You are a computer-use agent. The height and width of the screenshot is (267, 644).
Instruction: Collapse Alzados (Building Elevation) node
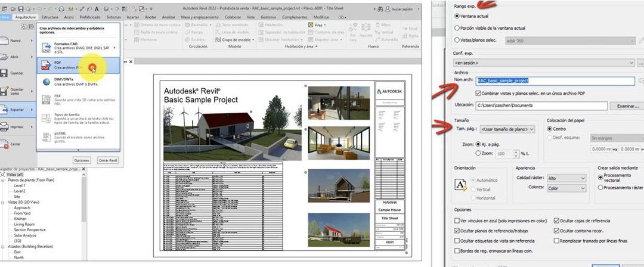coord(4,247)
